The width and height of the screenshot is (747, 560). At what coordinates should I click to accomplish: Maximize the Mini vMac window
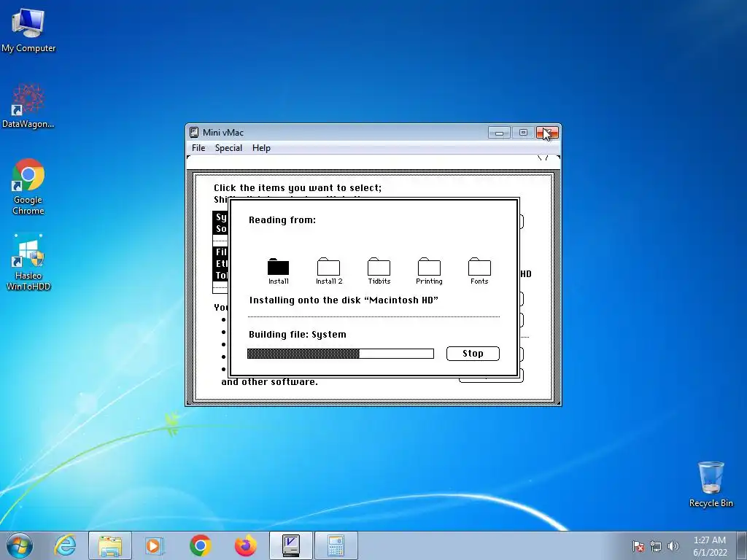coord(522,133)
